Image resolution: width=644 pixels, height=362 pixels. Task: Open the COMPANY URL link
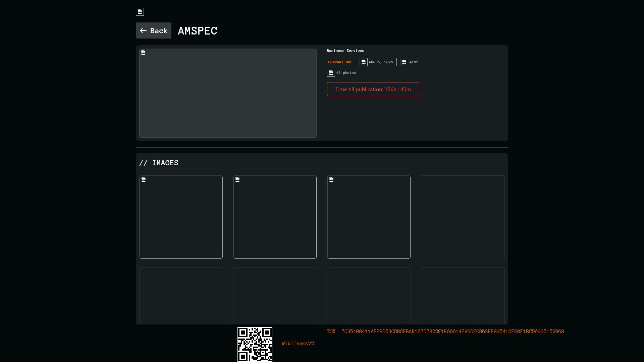(x=340, y=62)
